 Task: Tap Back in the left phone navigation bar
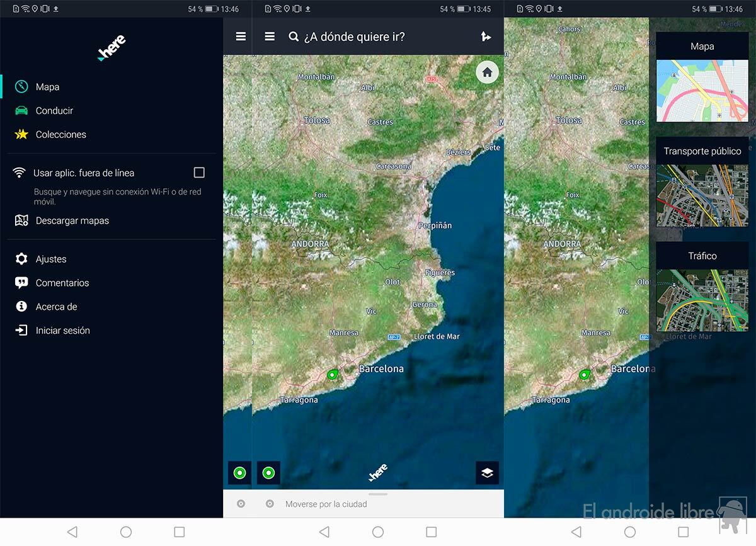click(72, 532)
